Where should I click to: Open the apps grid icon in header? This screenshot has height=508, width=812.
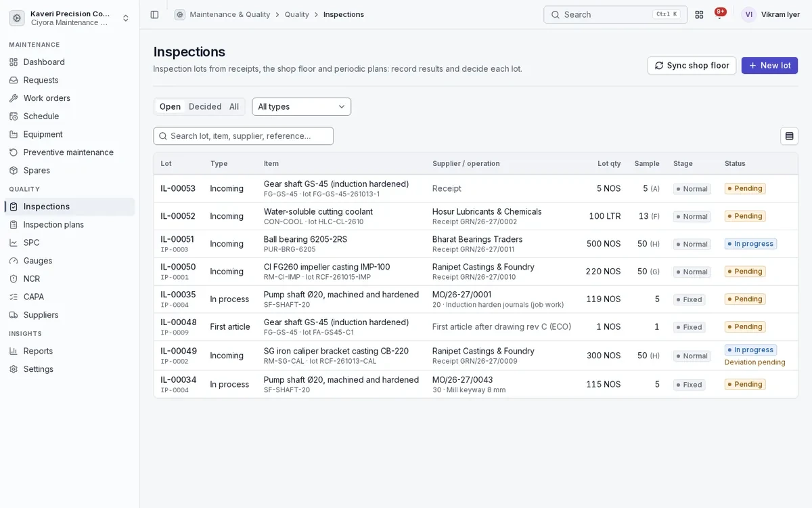click(699, 14)
